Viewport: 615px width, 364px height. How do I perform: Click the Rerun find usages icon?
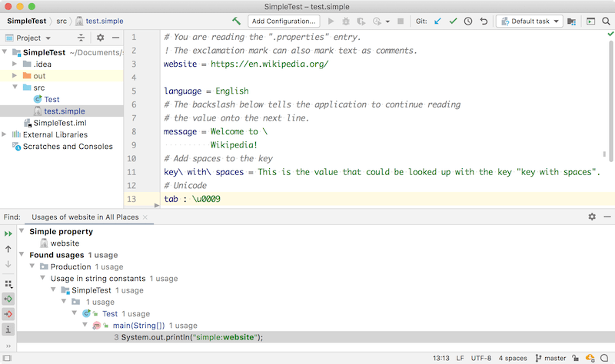[8, 233]
